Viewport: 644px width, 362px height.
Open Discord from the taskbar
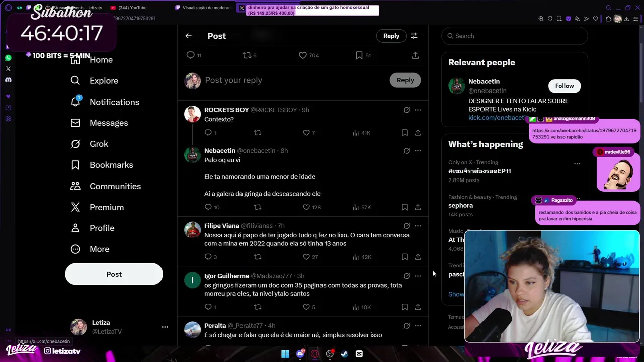pyautogui.click(x=300, y=354)
